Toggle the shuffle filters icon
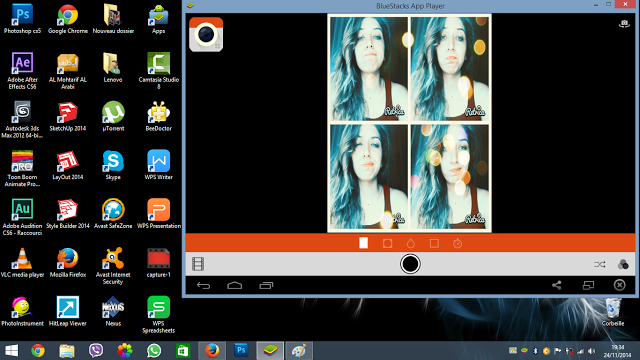Screen dimensions: 640x360 pos(600,264)
